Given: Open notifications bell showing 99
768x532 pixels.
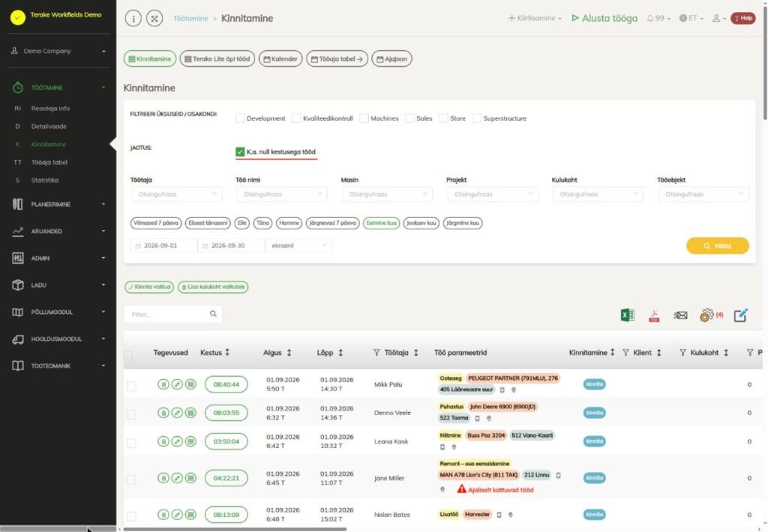Looking at the screenshot, I should tap(658, 18).
